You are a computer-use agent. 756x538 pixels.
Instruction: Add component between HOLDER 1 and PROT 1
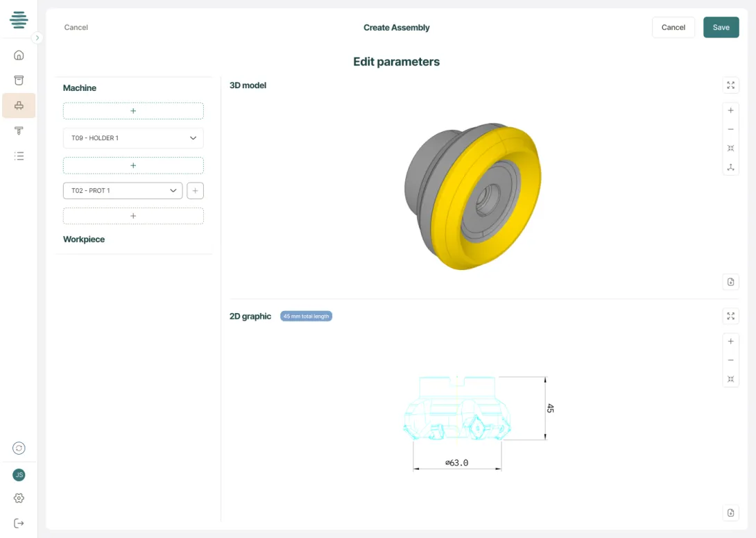pos(133,165)
